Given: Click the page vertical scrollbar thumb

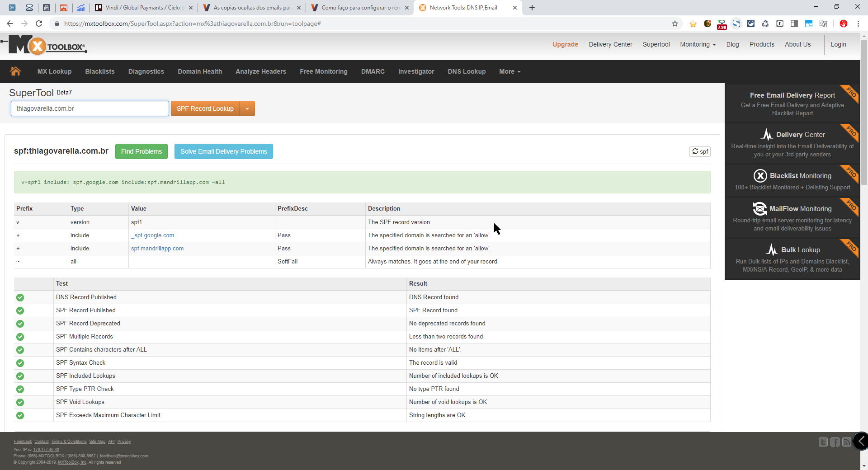Looking at the screenshot, I should click(864, 113).
